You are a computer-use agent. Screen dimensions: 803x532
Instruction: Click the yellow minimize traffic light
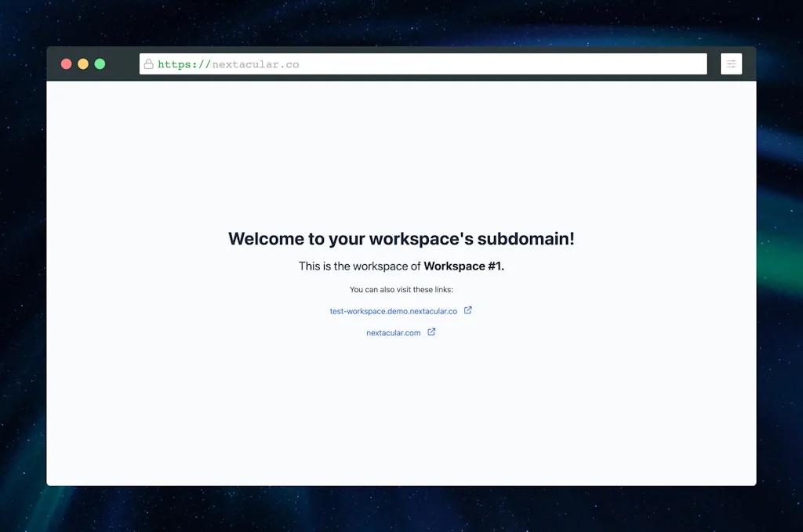pyautogui.click(x=83, y=63)
